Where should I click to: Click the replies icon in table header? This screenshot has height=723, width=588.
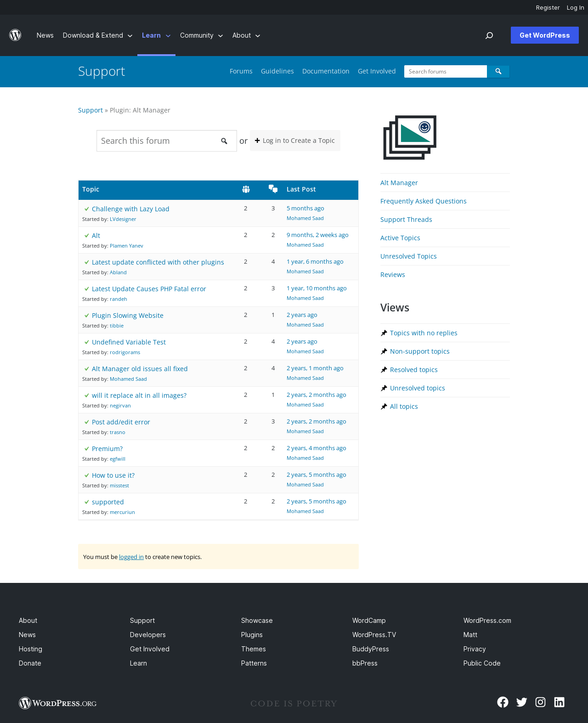pyautogui.click(x=273, y=189)
